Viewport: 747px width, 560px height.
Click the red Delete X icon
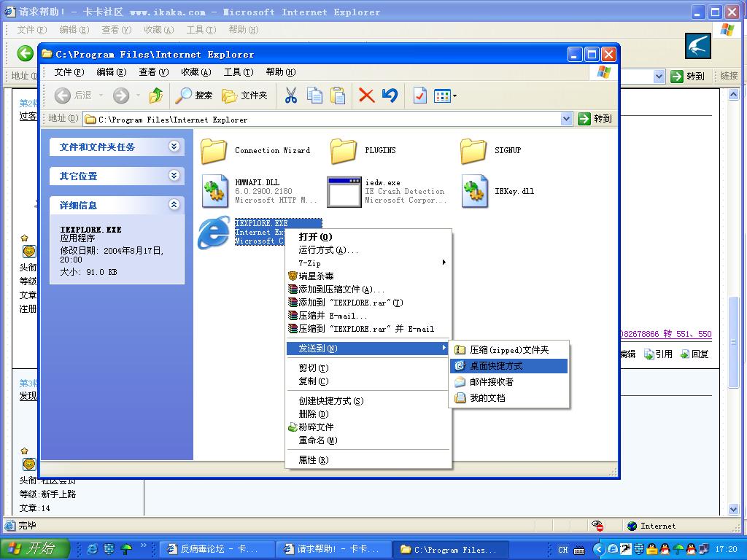click(x=366, y=96)
